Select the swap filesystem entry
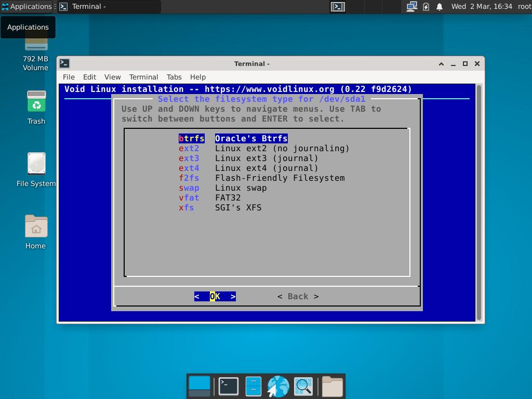The image size is (532, 399). 189,188
